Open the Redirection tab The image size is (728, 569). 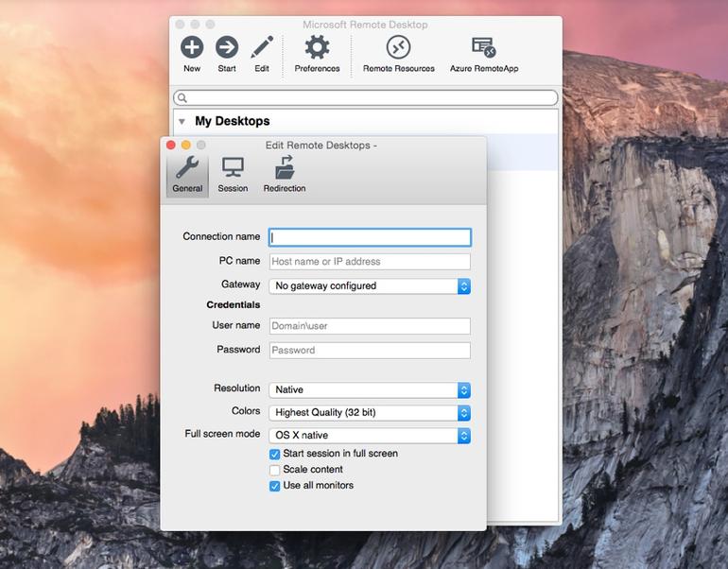(x=285, y=175)
